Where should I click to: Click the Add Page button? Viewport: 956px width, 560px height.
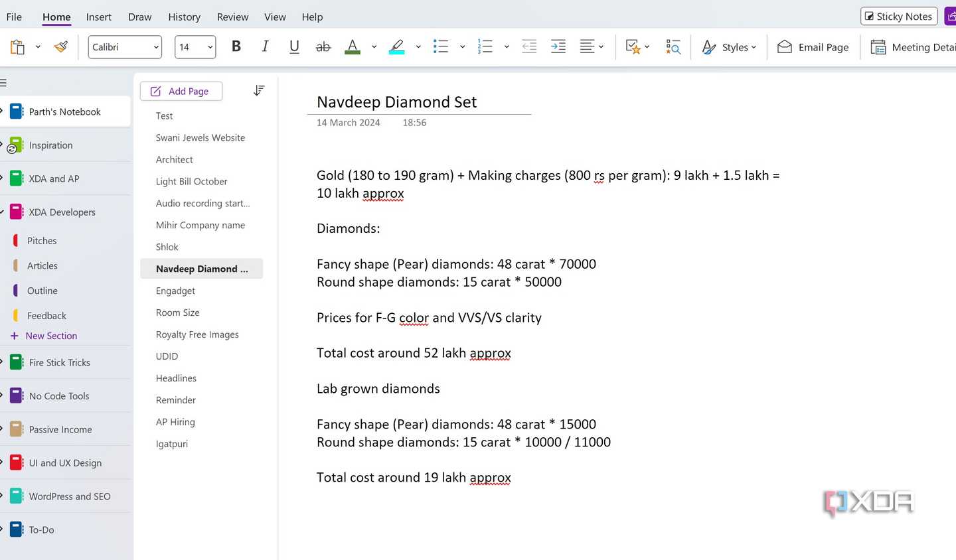point(181,91)
